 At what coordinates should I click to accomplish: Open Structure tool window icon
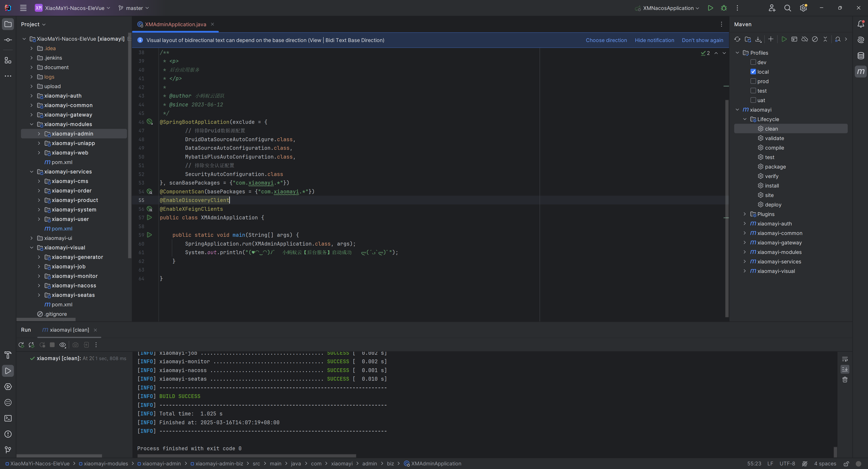tap(8, 61)
